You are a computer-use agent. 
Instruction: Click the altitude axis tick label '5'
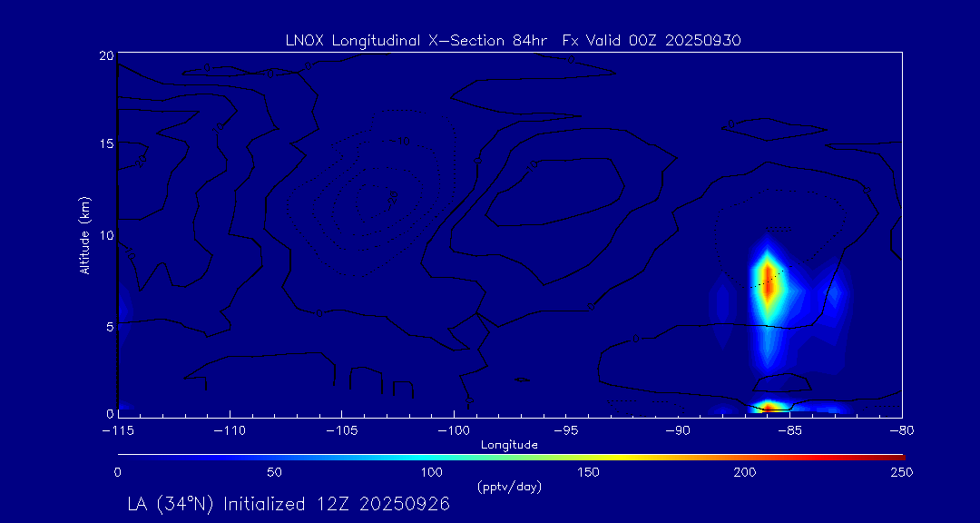tap(110, 326)
